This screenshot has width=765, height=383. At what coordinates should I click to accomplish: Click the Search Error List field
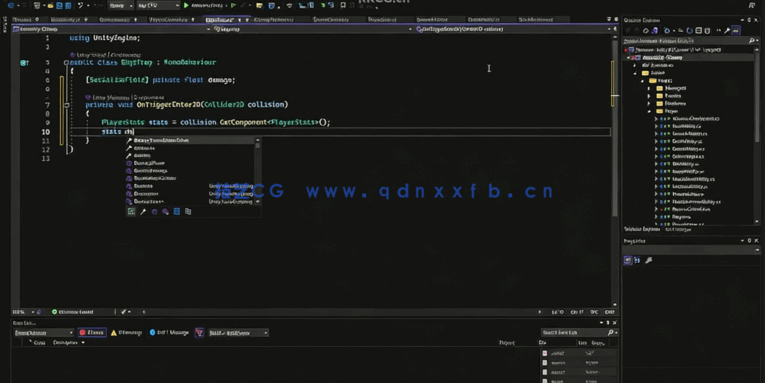coord(579,333)
